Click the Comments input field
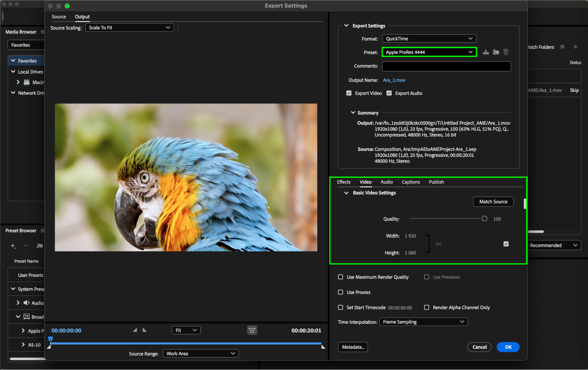Screen dimensions: 588x370 click(x=446, y=66)
